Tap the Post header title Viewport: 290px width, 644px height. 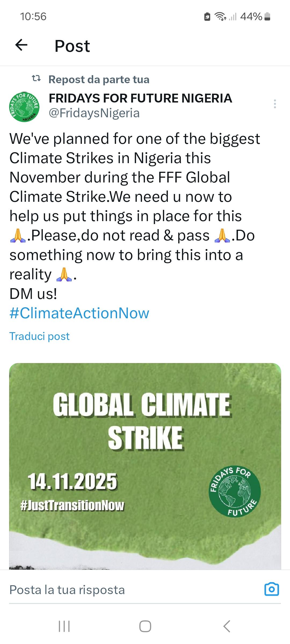tap(72, 46)
